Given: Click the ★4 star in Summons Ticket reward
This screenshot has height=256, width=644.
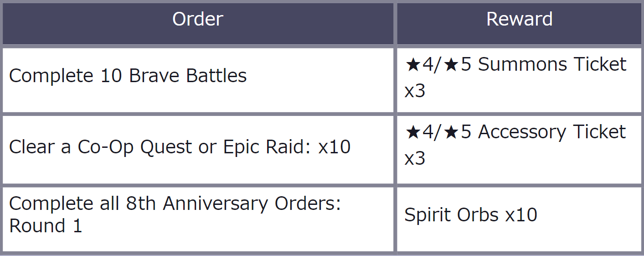Looking at the screenshot, I should (412, 65).
